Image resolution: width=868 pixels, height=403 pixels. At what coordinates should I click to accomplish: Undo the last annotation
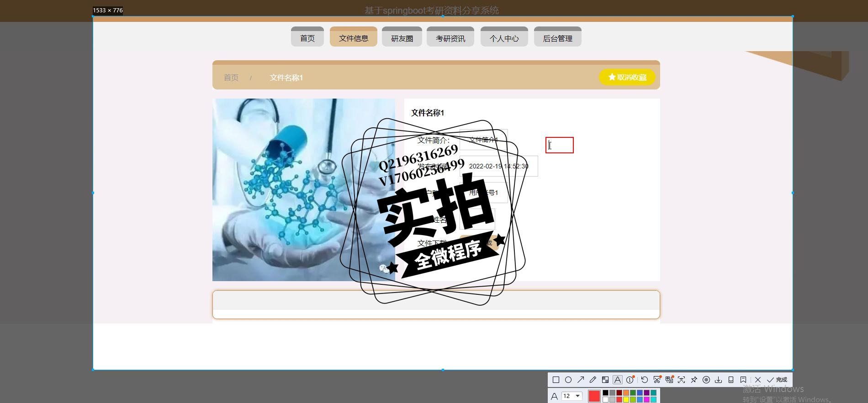coord(645,380)
